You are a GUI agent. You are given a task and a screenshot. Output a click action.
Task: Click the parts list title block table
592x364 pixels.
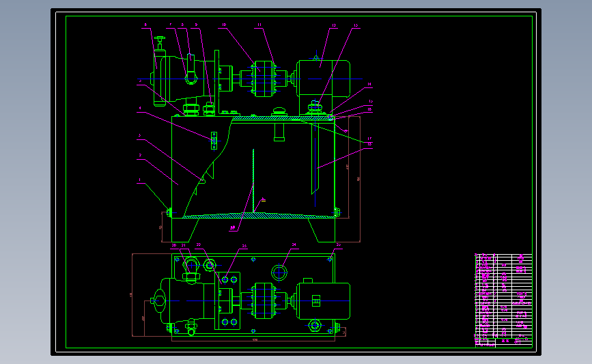[x=503, y=300]
